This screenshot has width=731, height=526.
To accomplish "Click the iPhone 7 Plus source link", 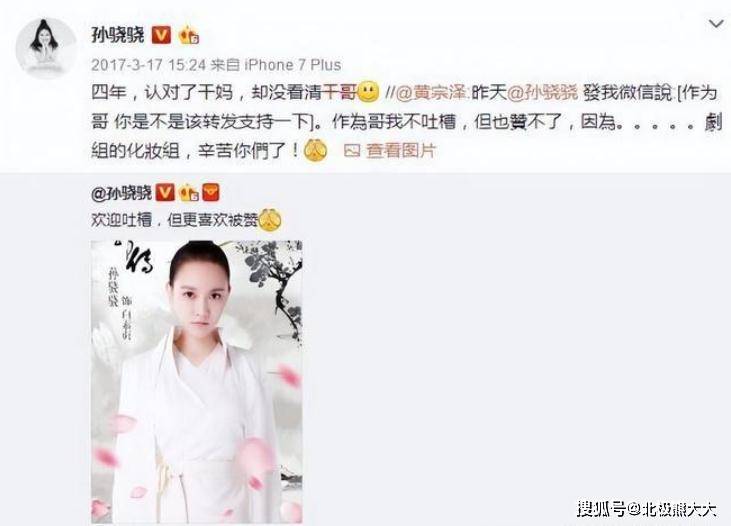I will [x=293, y=65].
